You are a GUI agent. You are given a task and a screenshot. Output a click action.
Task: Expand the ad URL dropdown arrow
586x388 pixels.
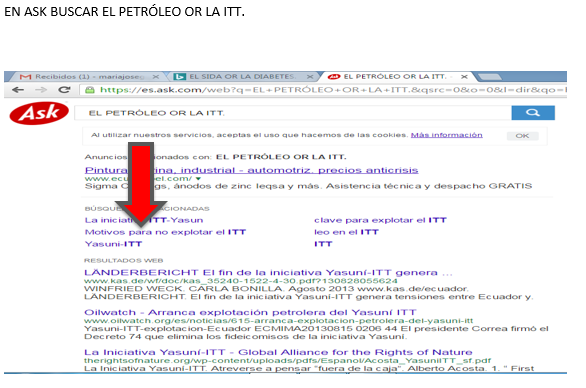(198, 179)
